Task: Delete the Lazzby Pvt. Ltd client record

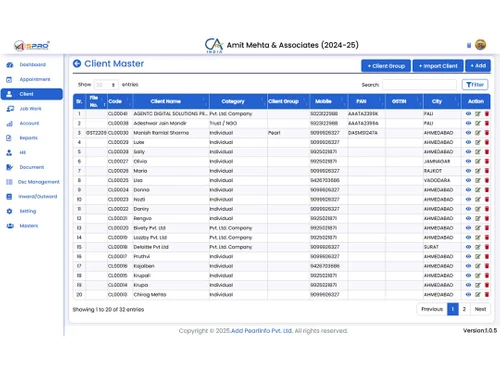Action: pyautogui.click(x=487, y=237)
